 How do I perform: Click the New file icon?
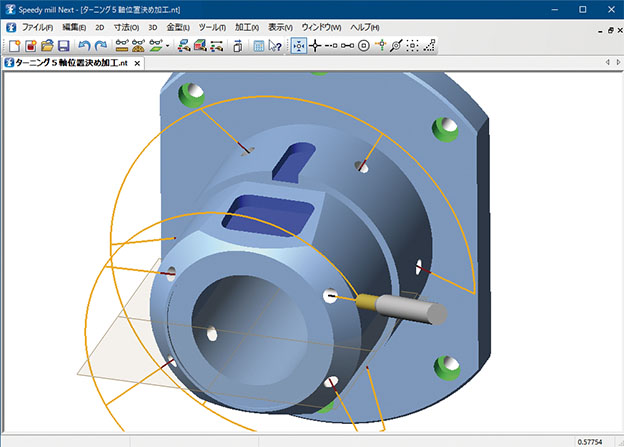pos(13,46)
